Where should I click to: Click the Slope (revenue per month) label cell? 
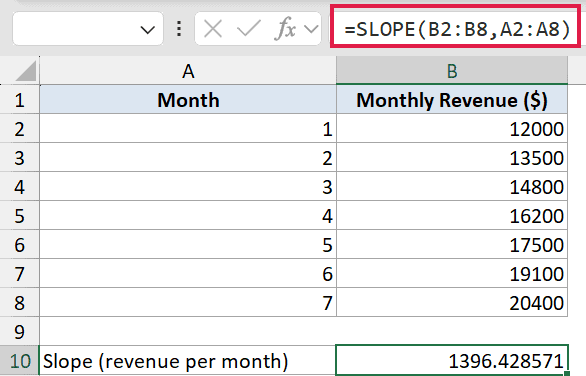188,361
